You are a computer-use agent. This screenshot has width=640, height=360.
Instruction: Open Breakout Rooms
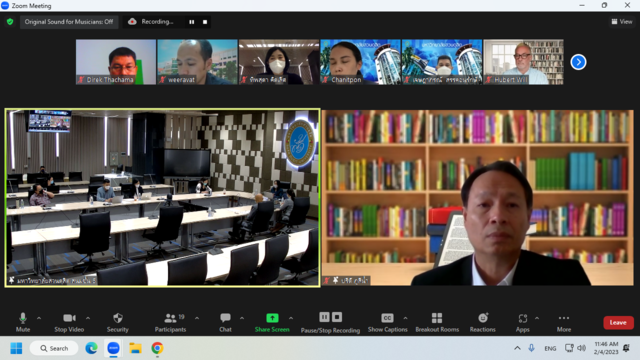tap(437, 322)
